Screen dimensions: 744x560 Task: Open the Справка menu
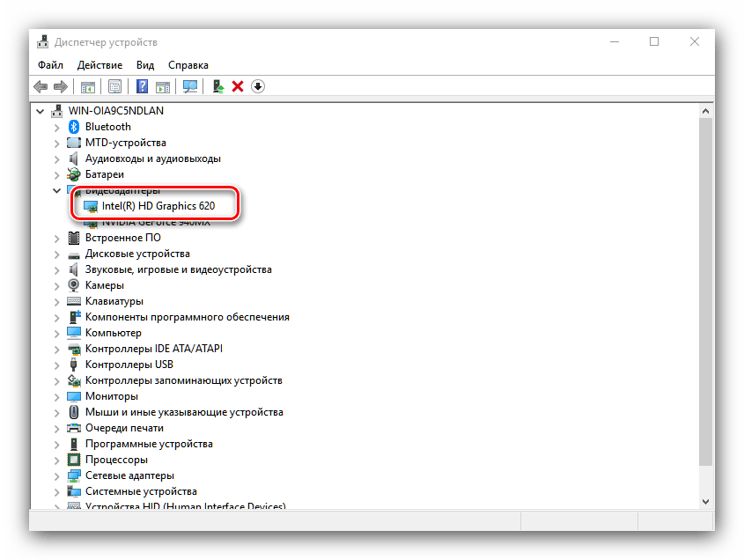click(188, 65)
